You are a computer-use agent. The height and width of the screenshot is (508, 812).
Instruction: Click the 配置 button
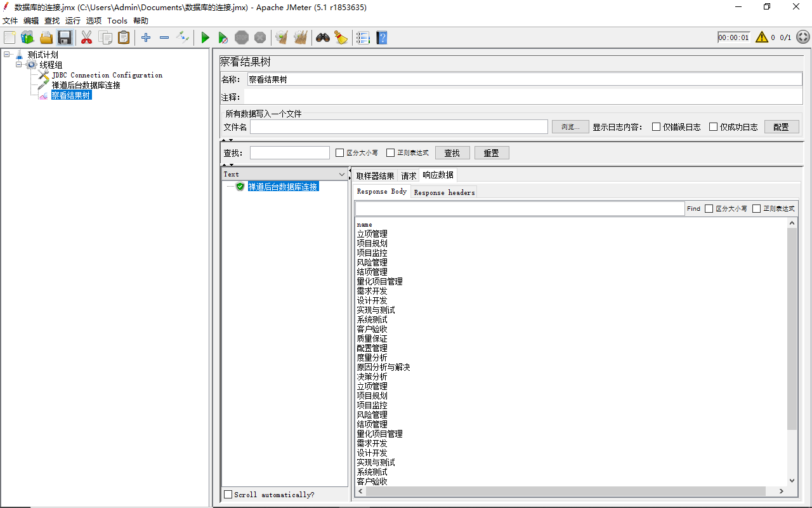781,127
